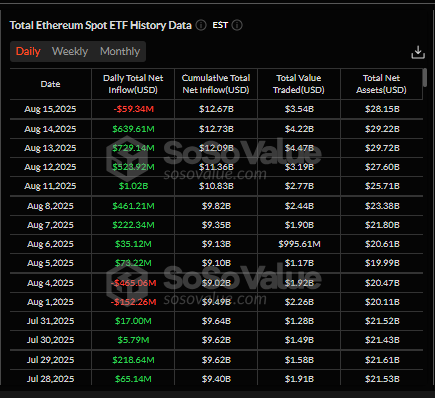Click the Date column header
435x398 pixels.
[50, 84]
